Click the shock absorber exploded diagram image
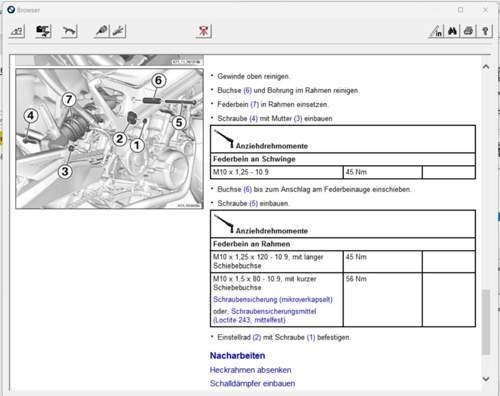Screen dimensions: 500x396 (x=109, y=139)
